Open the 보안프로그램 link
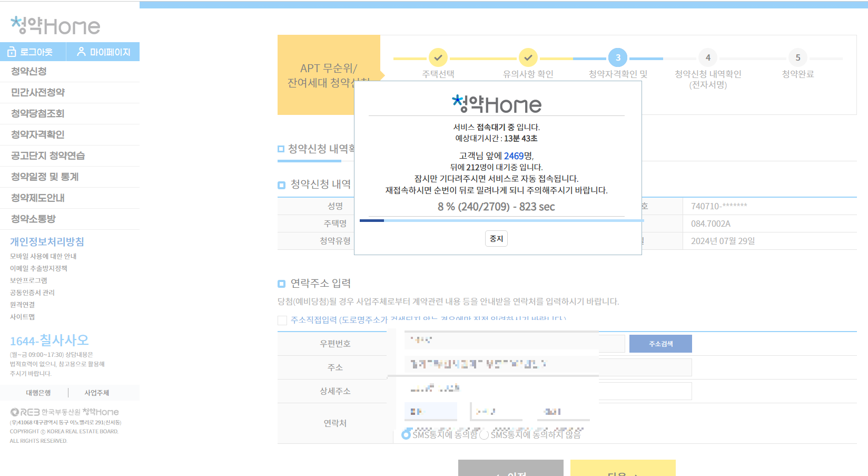Screen dimensions: 868x476 28,280
